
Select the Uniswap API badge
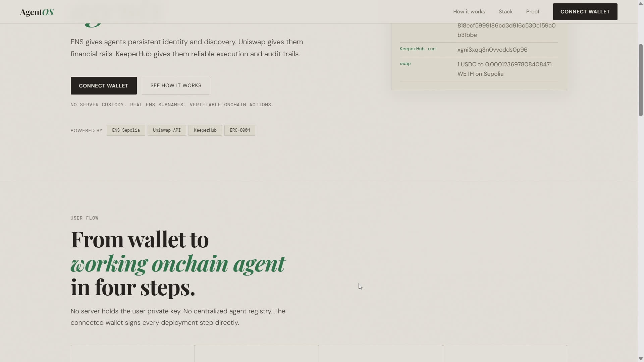[167, 130]
